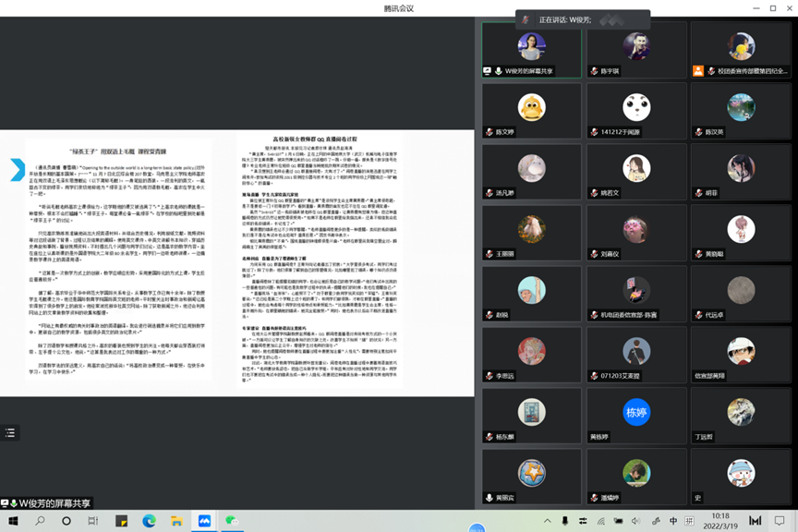The height and width of the screenshot is (532, 798).
Task: Open the notification center in the taskbar
Action: (x=780, y=521)
